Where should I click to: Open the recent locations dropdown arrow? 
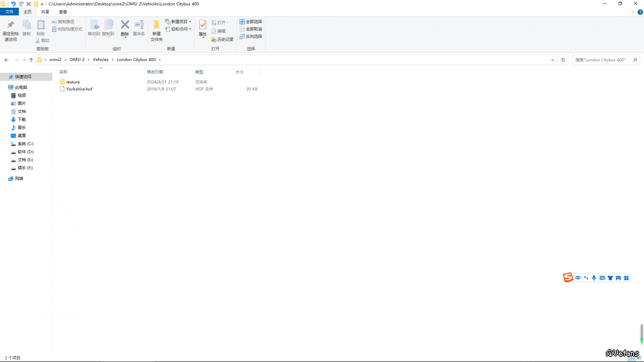pos(24,60)
